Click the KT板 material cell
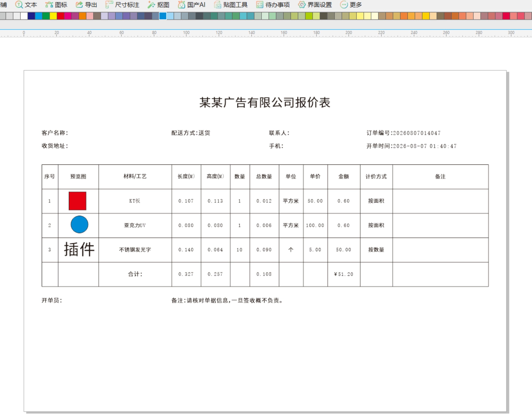Image resolution: width=532 pixels, height=417 pixels. [x=135, y=201]
